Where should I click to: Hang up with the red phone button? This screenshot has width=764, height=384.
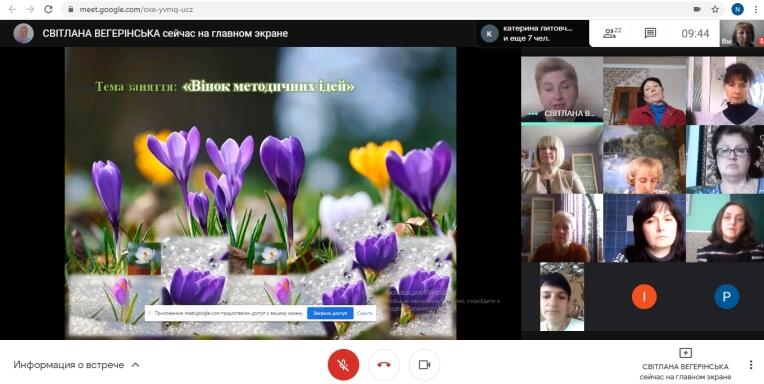pos(384,365)
